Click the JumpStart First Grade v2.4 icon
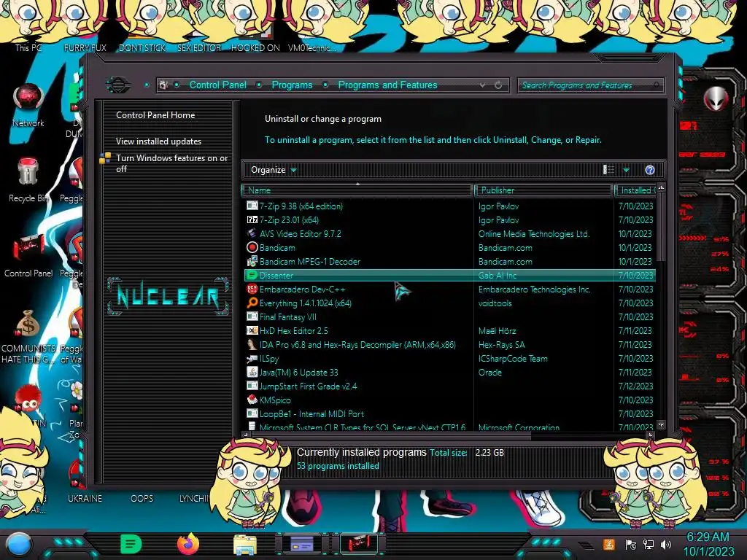 (252, 386)
